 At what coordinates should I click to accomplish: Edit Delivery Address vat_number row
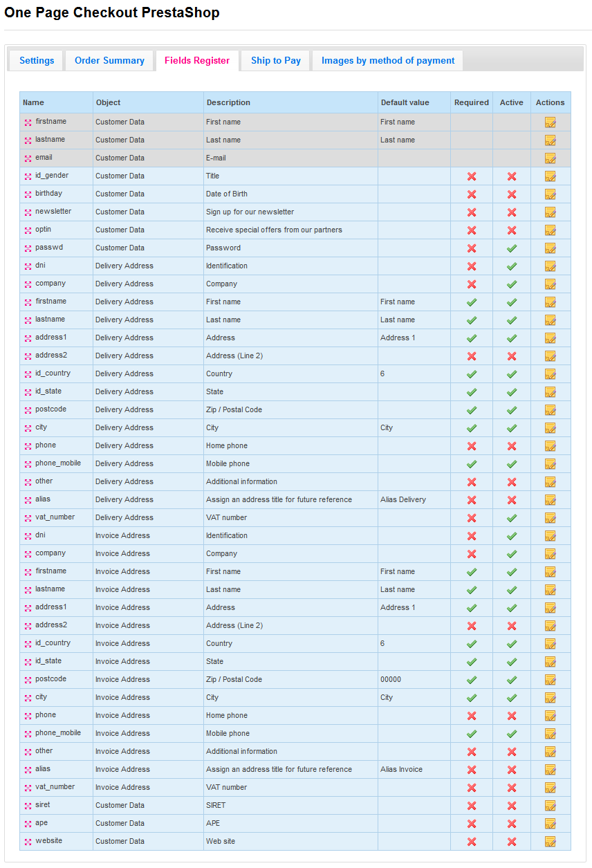551,518
